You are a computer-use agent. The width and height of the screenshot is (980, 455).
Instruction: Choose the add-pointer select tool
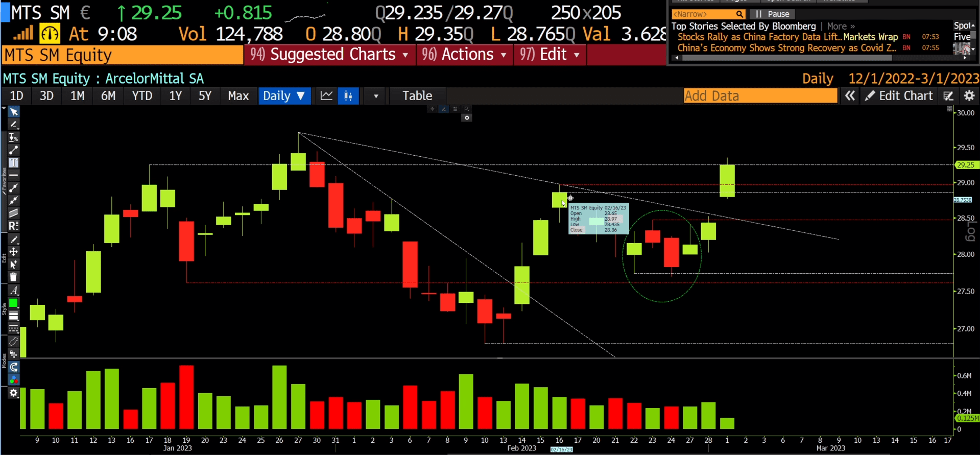14,265
